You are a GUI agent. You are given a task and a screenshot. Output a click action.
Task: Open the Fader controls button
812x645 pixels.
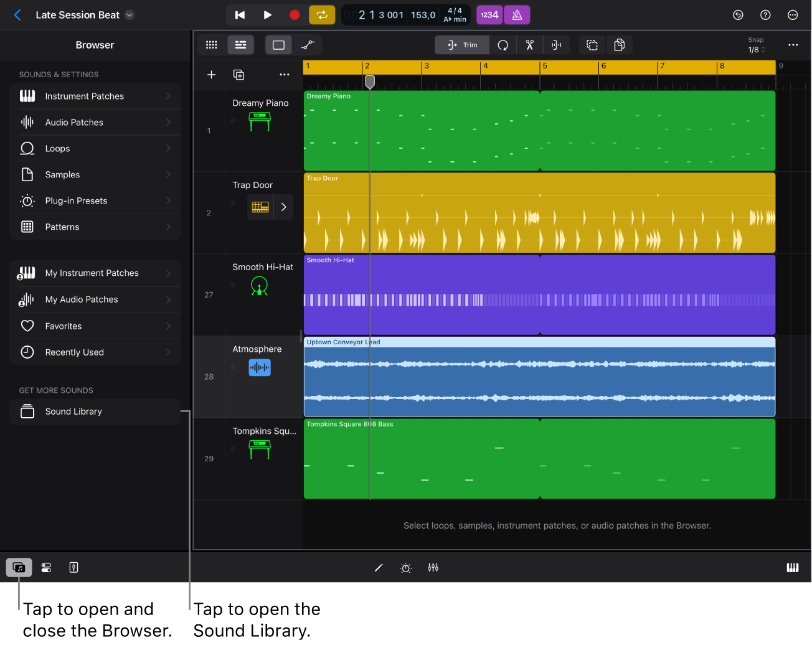click(x=47, y=567)
